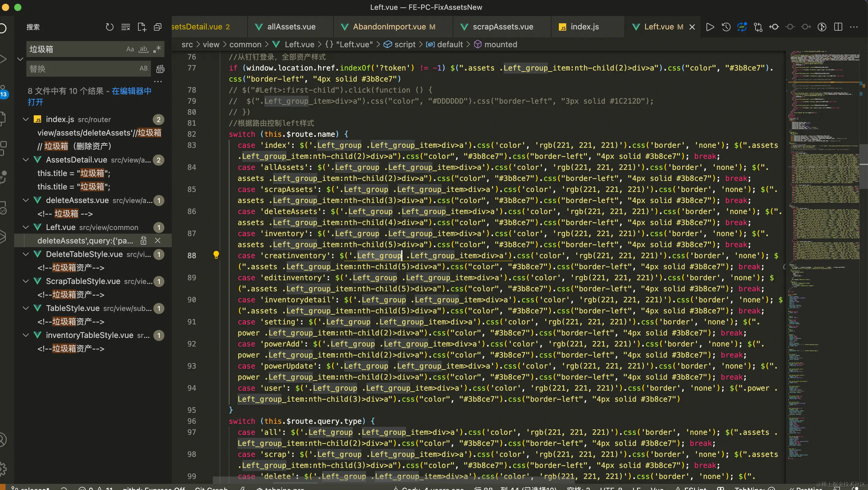The width and height of the screenshot is (868, 490).
Task: Toggle Match Case in search box
Action: (130, 49)
